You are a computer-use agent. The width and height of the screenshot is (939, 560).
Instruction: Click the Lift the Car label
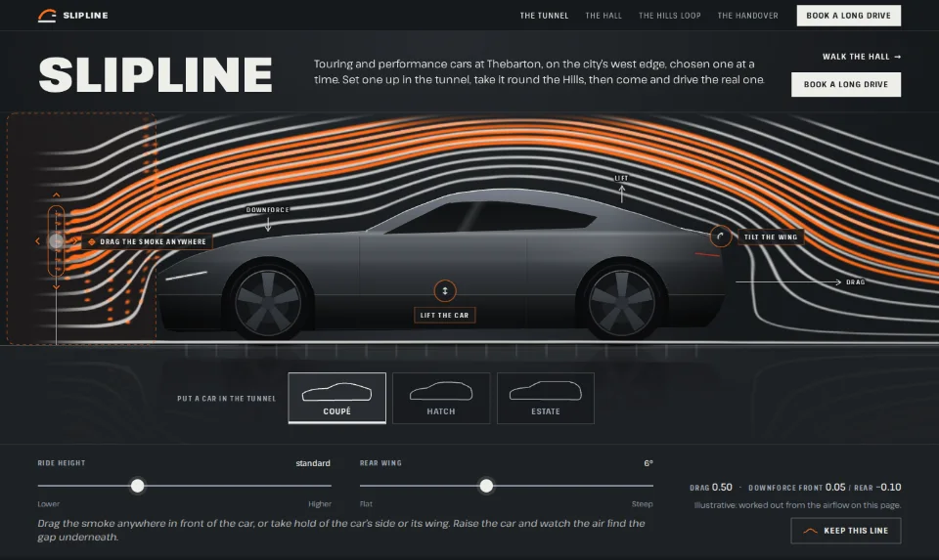pyautogui.click(x=444, y=316)
